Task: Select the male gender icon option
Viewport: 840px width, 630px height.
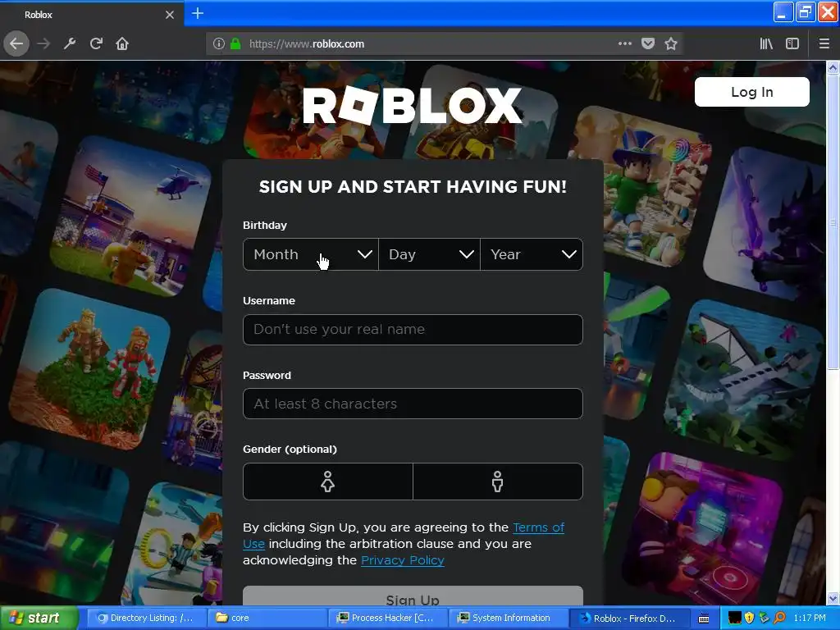Action: click(498, 482)
